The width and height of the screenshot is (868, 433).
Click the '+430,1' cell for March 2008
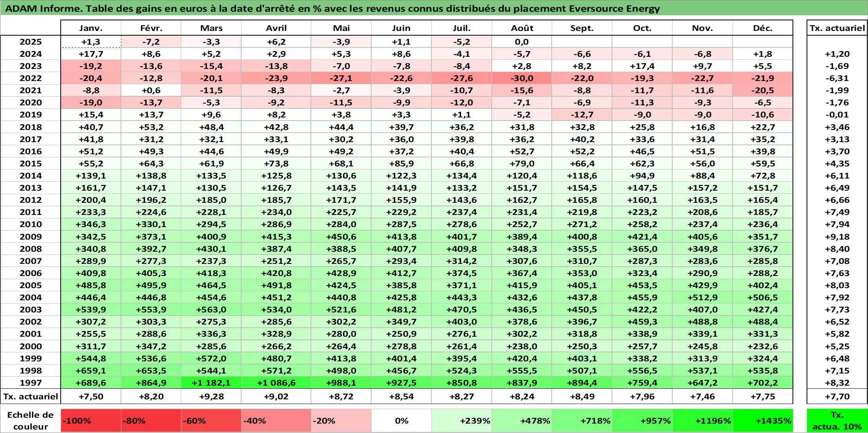[x=211, y=249]
